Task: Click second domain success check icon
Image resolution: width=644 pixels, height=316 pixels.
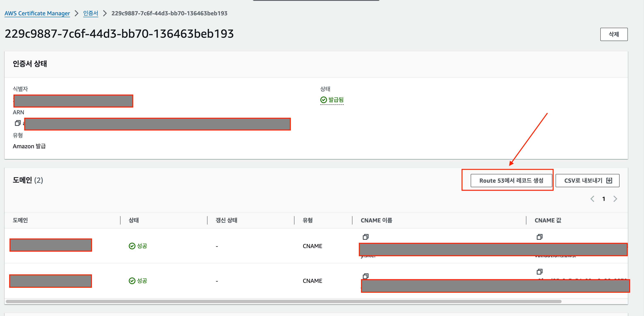Action: pyautogui.click(x=132, y=281)
